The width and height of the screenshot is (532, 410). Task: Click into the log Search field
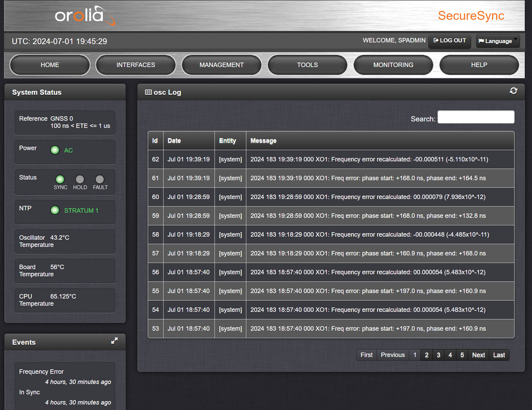[x=475, y=117]
